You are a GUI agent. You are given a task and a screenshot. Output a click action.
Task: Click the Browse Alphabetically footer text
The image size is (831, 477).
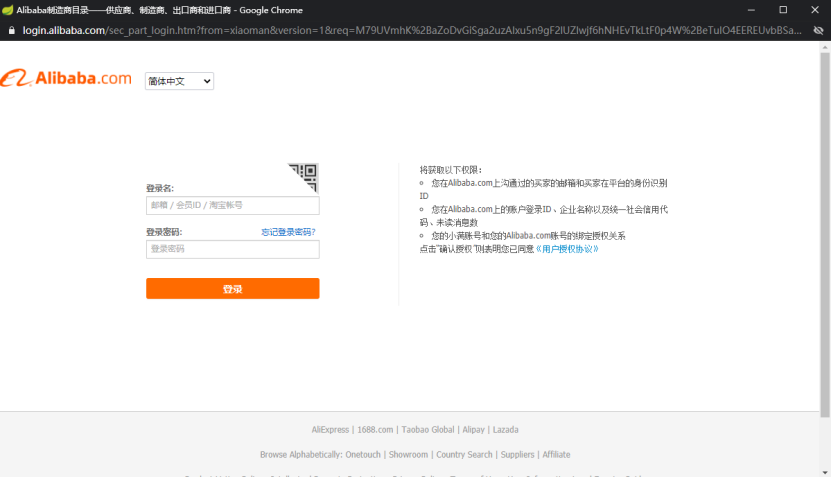301,454
